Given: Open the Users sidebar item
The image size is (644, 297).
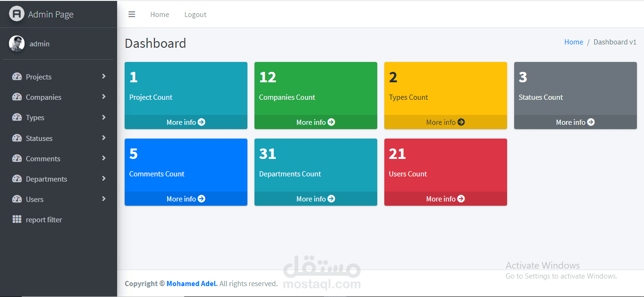Looking at the screenshot, I should tap(59, 199).
